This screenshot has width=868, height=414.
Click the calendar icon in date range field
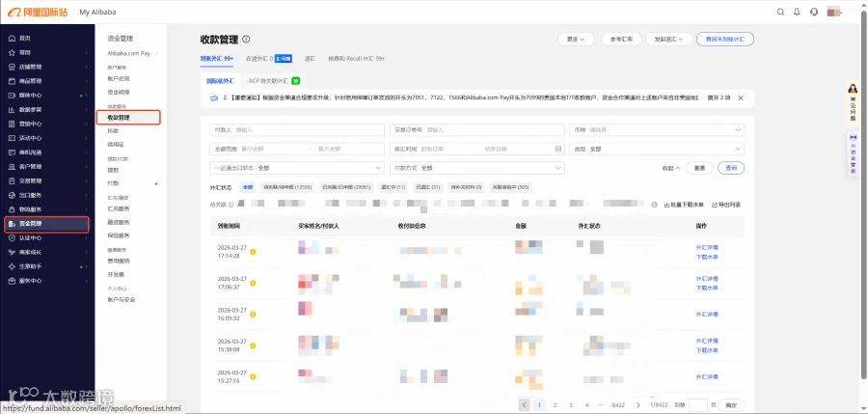coord(558,149)
